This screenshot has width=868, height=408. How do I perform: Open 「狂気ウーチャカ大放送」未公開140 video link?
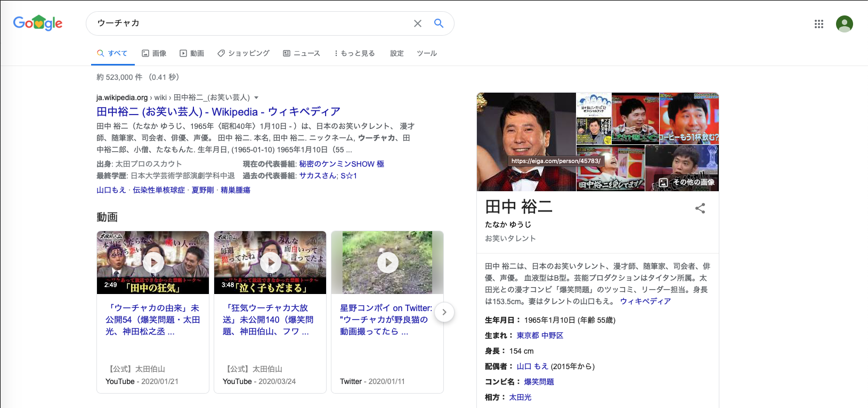click(268, 320)
